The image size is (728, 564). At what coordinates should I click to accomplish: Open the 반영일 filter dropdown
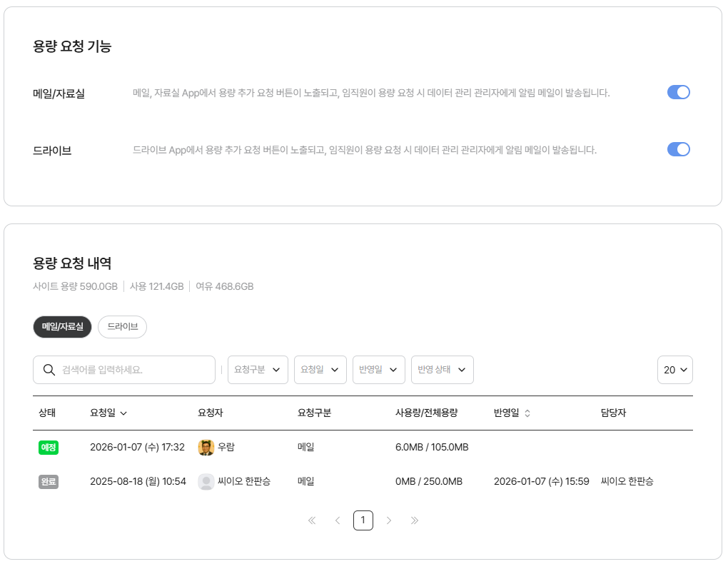(378, 370)
